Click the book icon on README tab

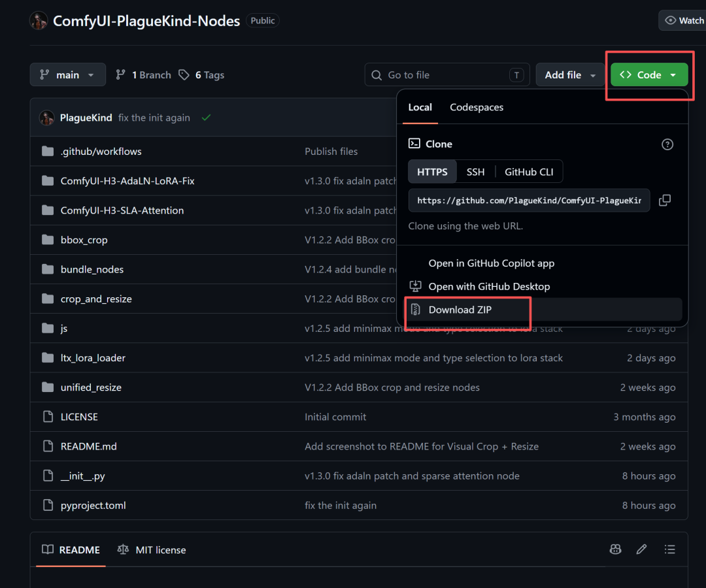(47, 549)
